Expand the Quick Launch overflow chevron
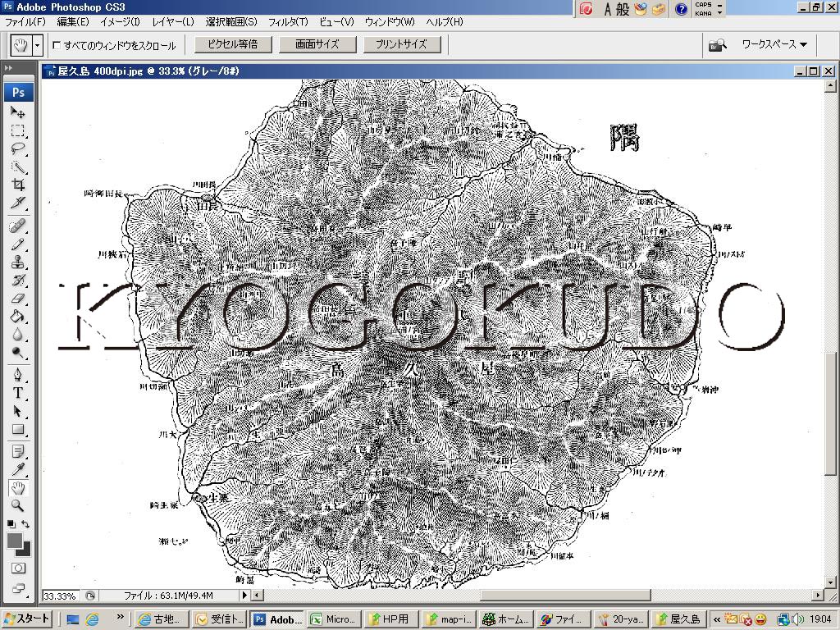Image resolution: width=840 pixels, height=630 pixels. click(x=120, y=617)
